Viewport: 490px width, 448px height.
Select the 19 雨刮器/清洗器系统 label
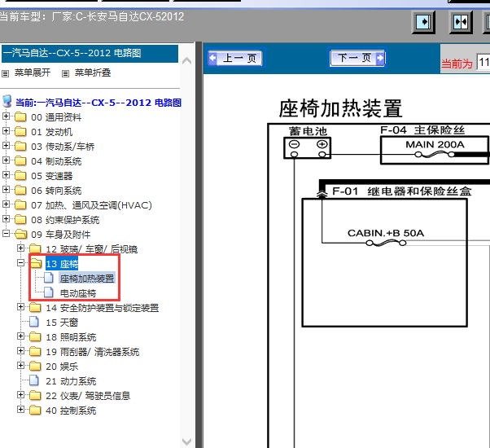(x=93, y=352)
